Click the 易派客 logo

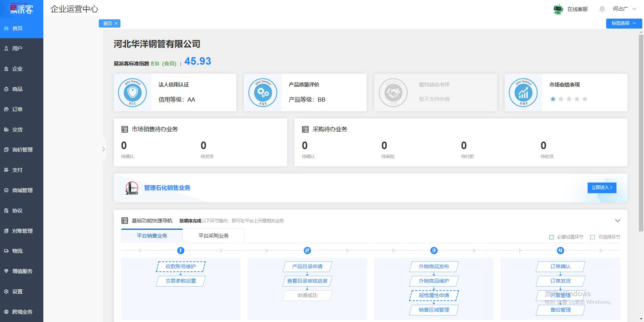click(21, 9)
